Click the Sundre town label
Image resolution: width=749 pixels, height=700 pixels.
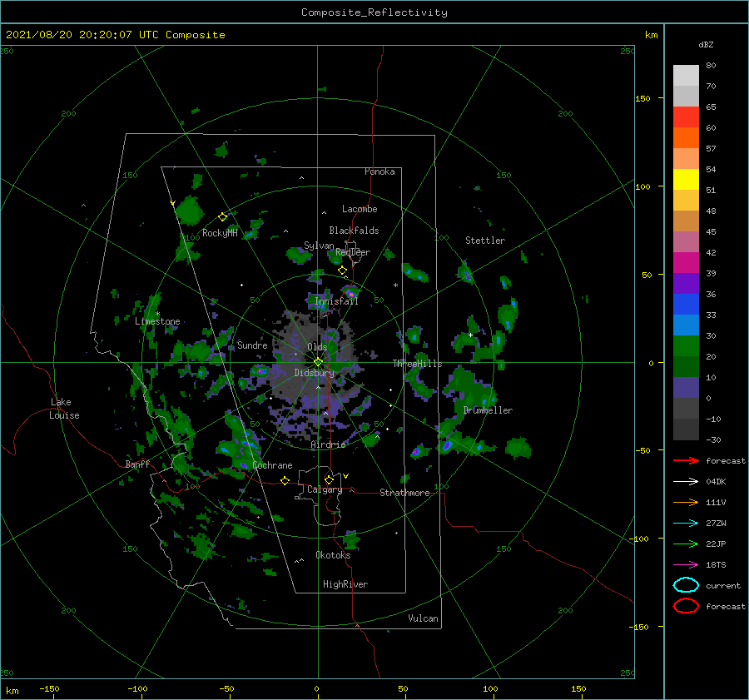click(x=252, y=345)
